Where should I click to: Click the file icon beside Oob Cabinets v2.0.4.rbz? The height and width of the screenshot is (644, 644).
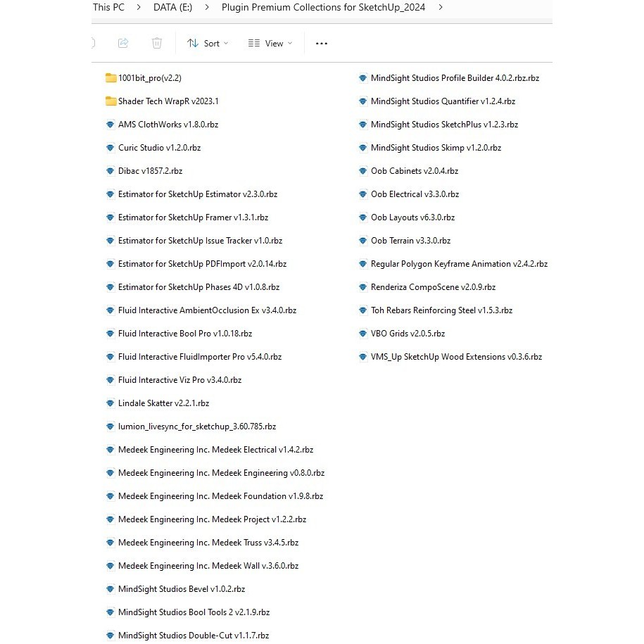[363, 171]
